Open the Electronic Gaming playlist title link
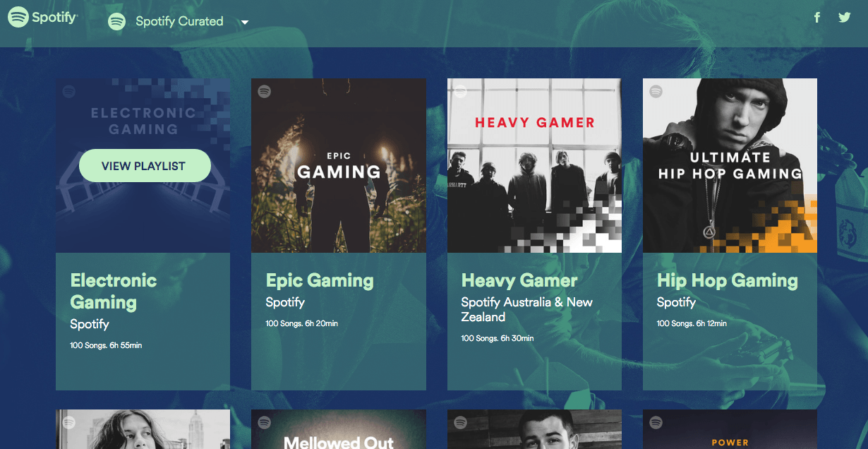This screenshot has height=449, width=868. (x=113, y=289)
